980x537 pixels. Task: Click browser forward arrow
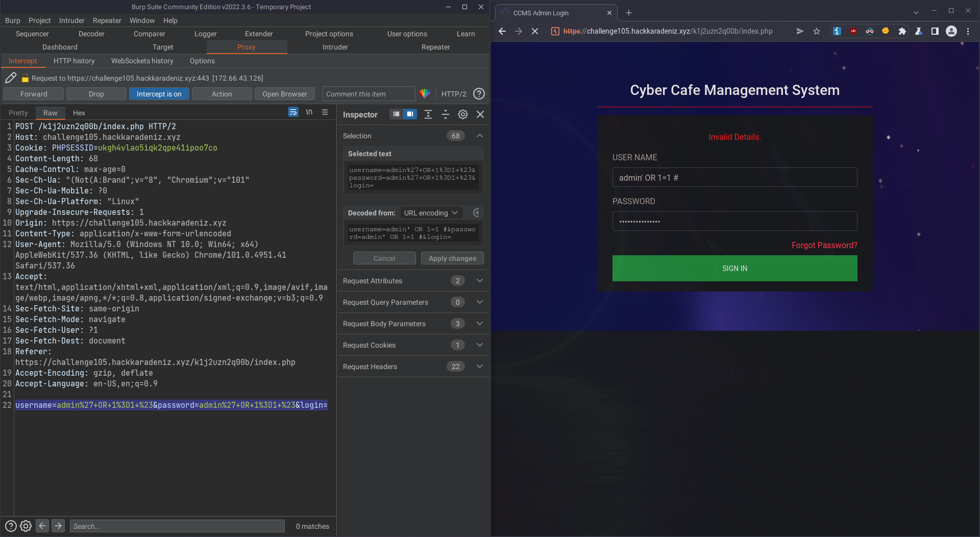click(x=519, y=31)
